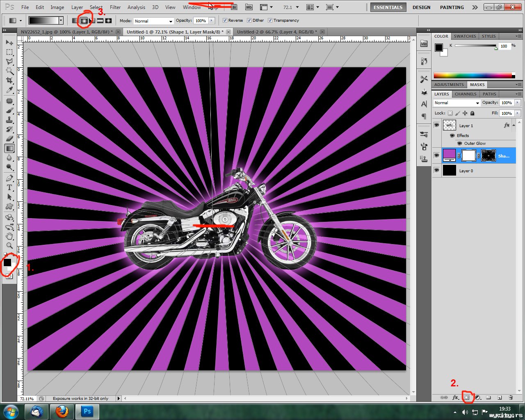Screen dimensions: 525x420
Task: Choose the Radial Gradient style icon
Action: click(83, 21)
